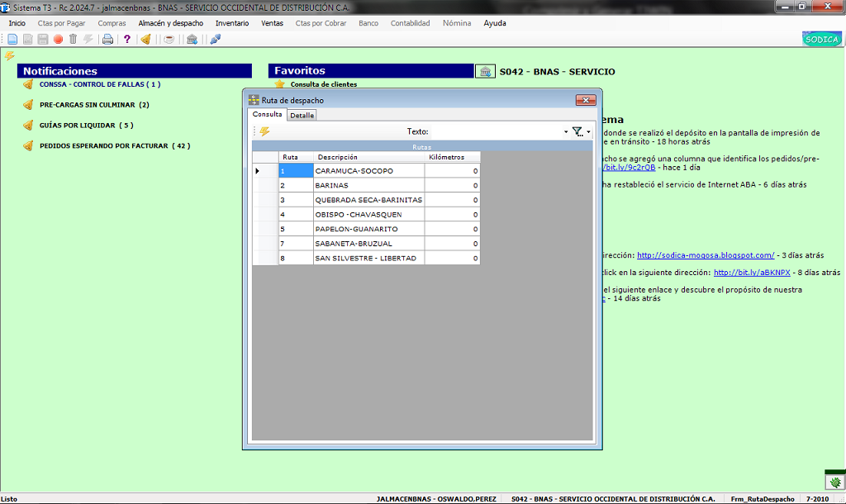Open the Almacén y despacho menu
The image size is (846, 504).
170,23
